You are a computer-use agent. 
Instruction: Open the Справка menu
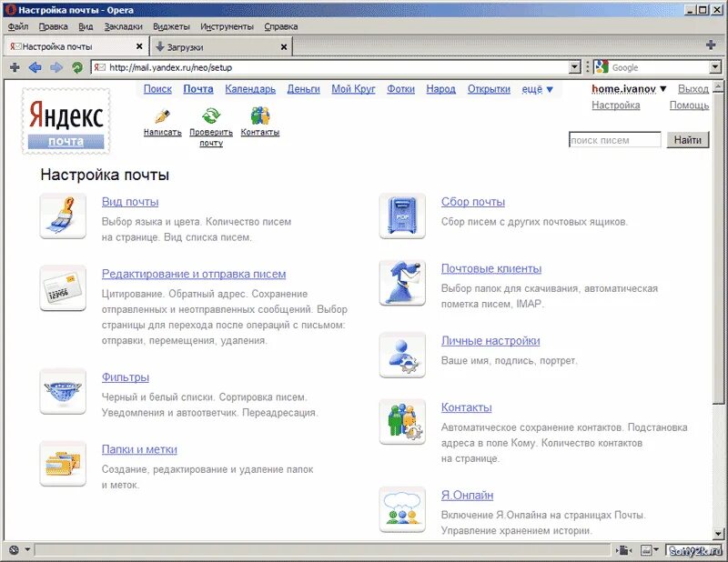click(x=281, y=26)
